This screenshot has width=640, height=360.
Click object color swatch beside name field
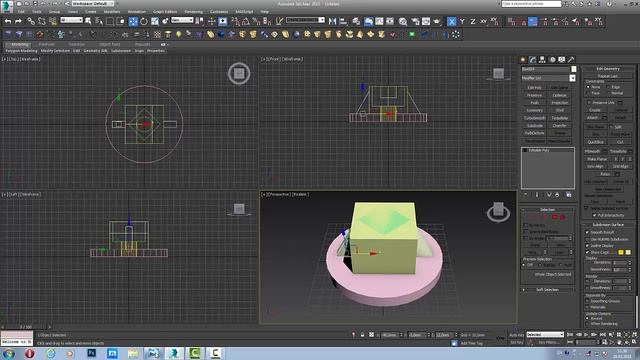point(573,69)
